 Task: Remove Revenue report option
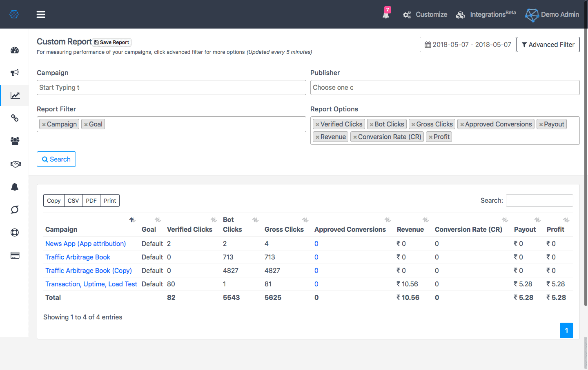317,137
